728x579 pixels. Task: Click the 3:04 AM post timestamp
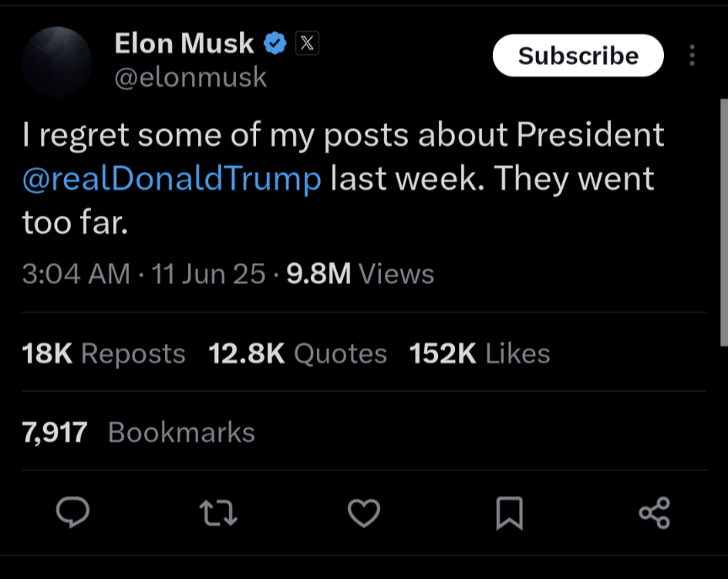tap(77, 274)
